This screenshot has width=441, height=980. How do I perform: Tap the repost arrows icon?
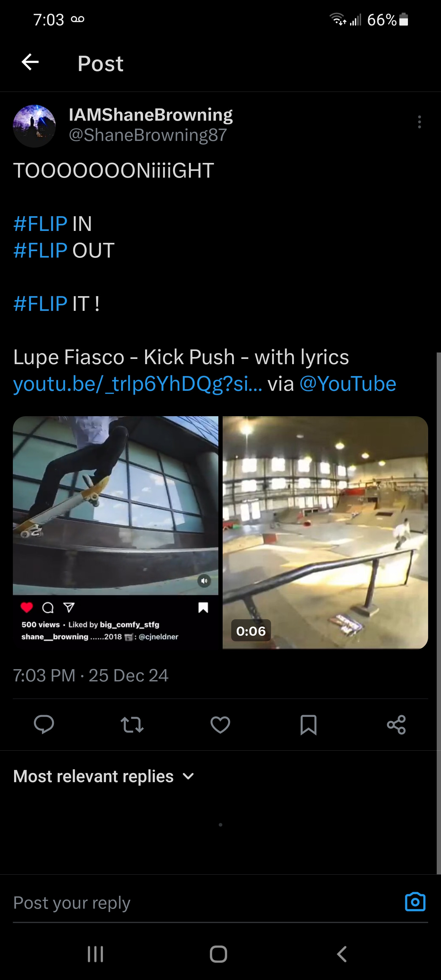(132, 724)
